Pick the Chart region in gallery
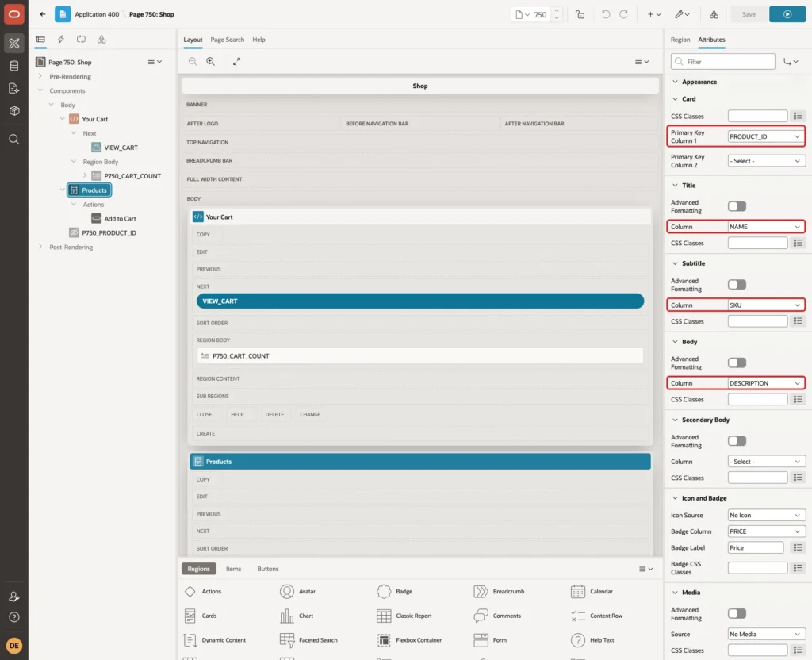The height and width of the screenshot is (660, 812). [x=297, y=616]
